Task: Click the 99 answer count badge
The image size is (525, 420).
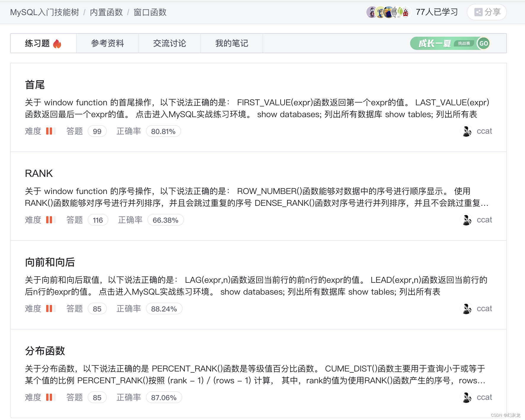Action: click(x=97, y=131)
